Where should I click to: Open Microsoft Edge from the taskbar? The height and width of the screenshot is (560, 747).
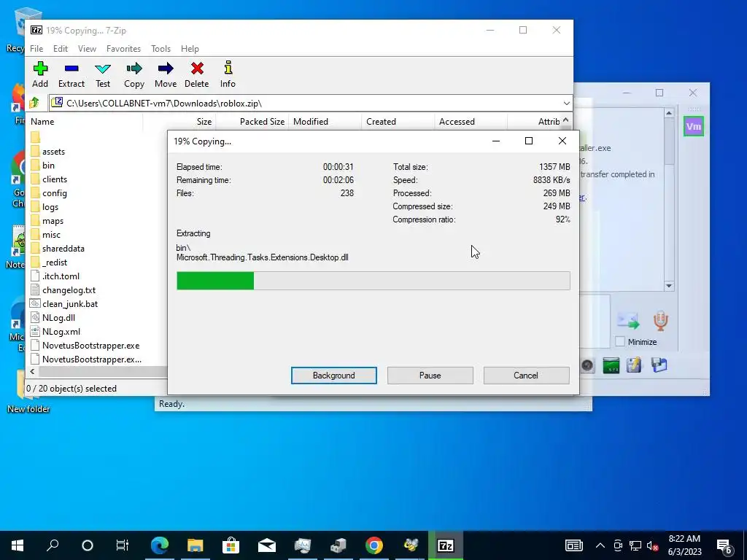click(160, 545)
